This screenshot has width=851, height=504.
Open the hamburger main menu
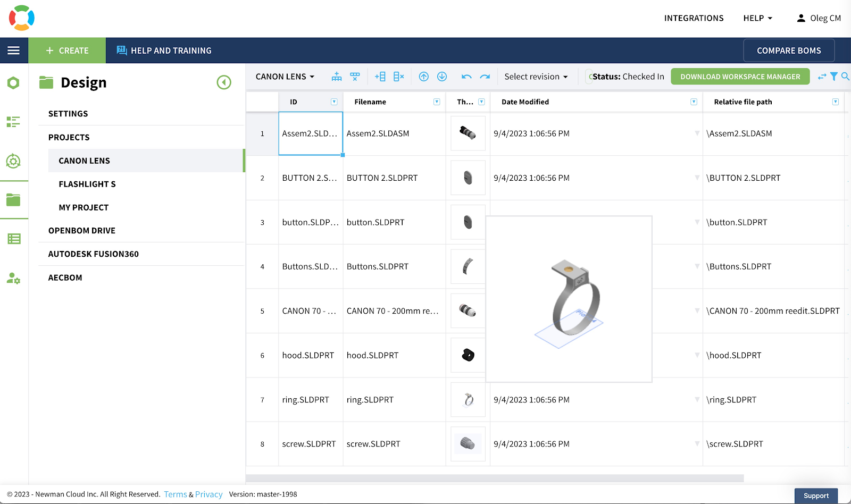pos(14,51)
